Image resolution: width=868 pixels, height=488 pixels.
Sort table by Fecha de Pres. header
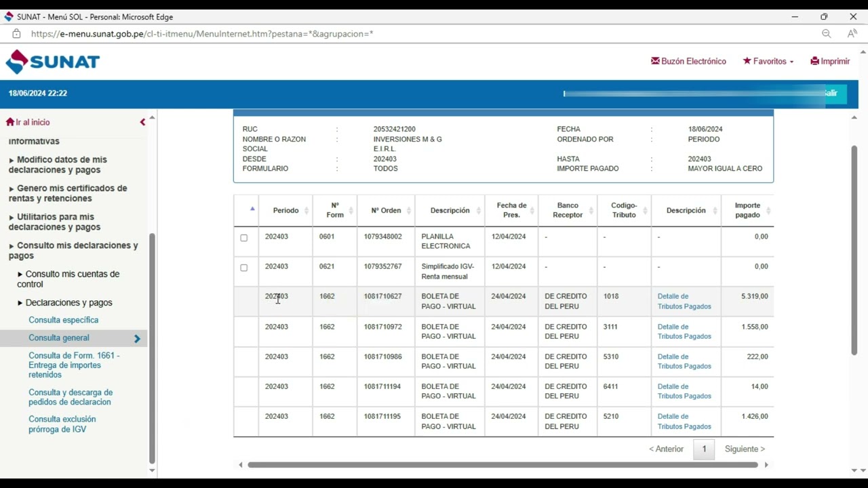coord(511,210)
